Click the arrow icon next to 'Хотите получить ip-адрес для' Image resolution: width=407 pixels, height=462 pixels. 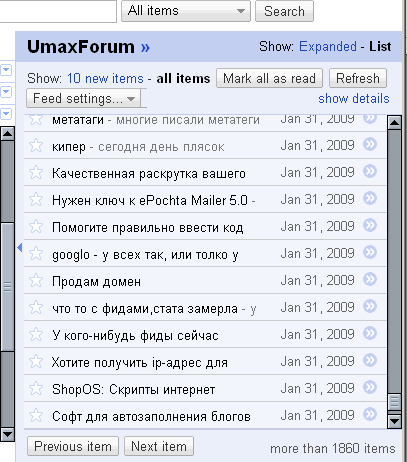pyautogui.click(x=370, y=360)
